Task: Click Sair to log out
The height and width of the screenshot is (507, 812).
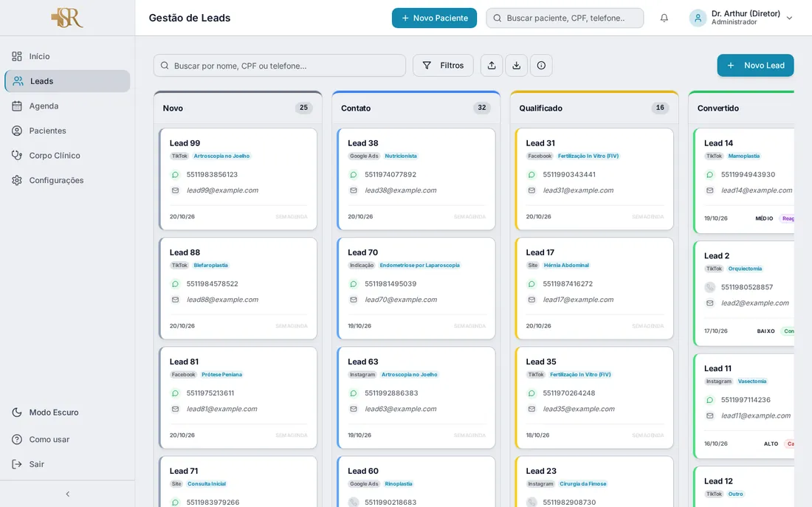Action: point(67,464)
